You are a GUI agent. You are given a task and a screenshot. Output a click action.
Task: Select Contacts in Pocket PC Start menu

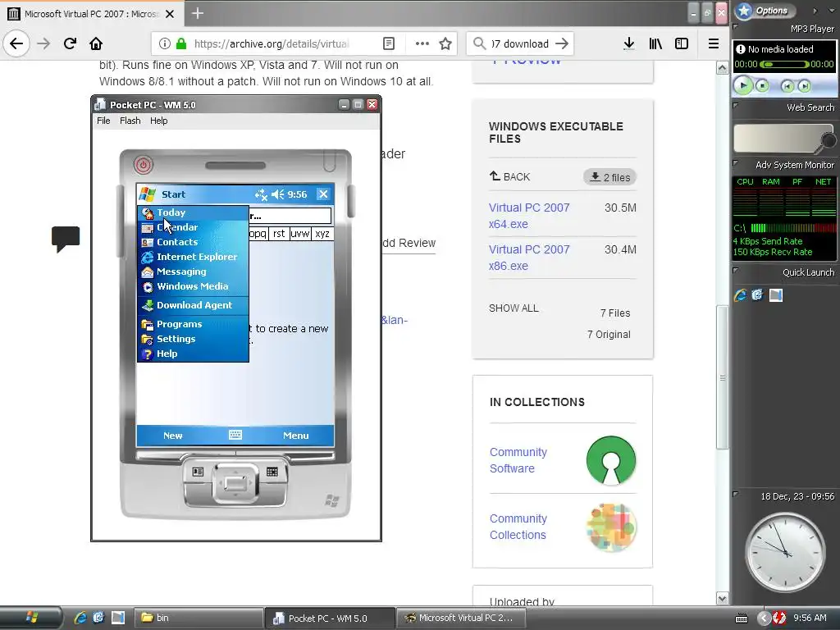194,242
